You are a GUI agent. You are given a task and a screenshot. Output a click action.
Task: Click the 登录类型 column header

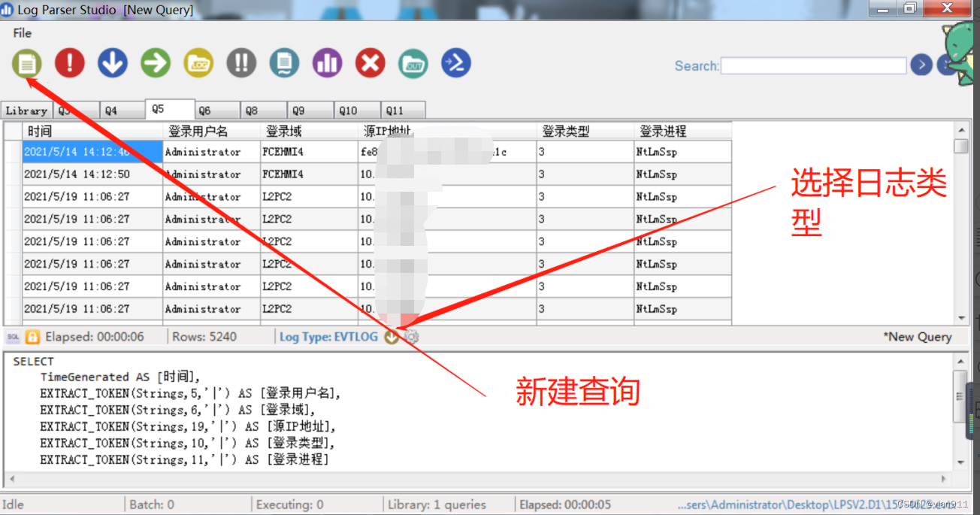pyautogui.click(x=585, y=131)
